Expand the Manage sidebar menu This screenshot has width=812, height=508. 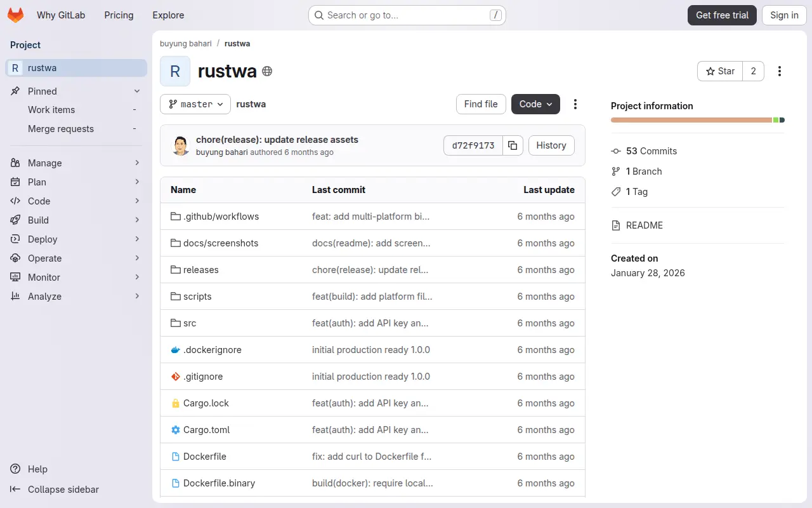(x=76, y=163)
